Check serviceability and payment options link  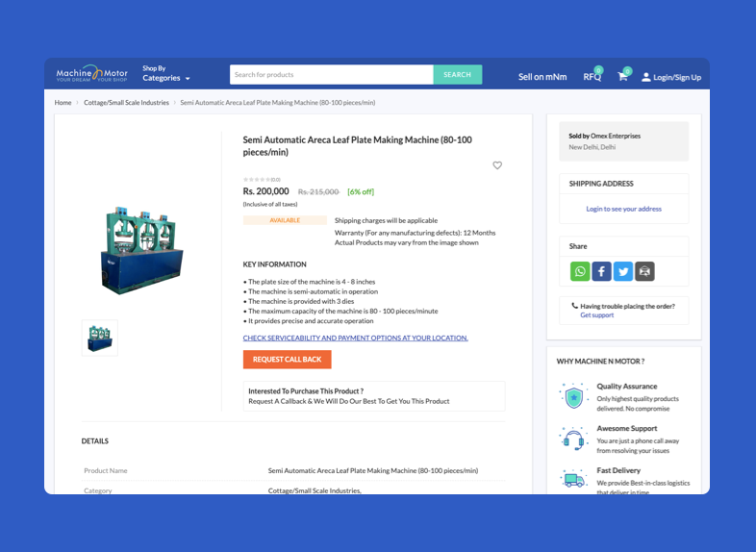pos(355,338)
